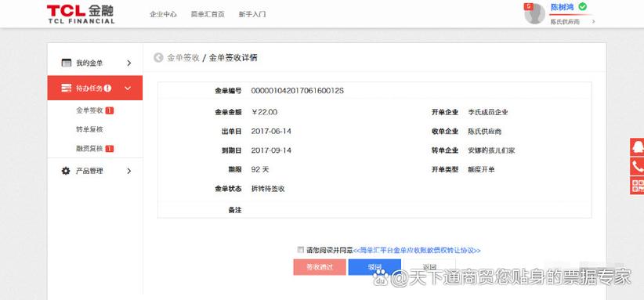Click the 签收通过 button

(x=320, y=267)
